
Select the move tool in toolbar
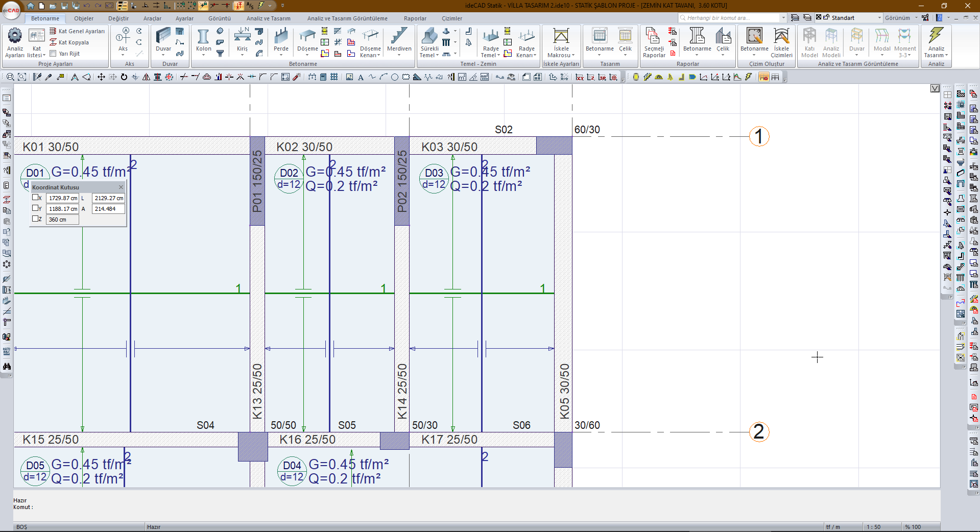pyautogui.click(x=101, y=77)
